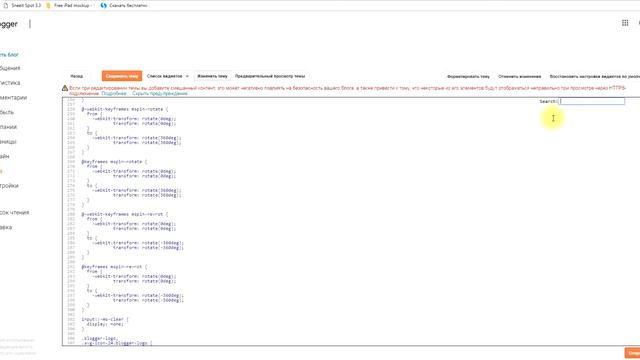Viewport: 640px width, 360px height.
Task: Click code line '@keyframes mspin-rotate {'
Action: click(x=114, y=162)
